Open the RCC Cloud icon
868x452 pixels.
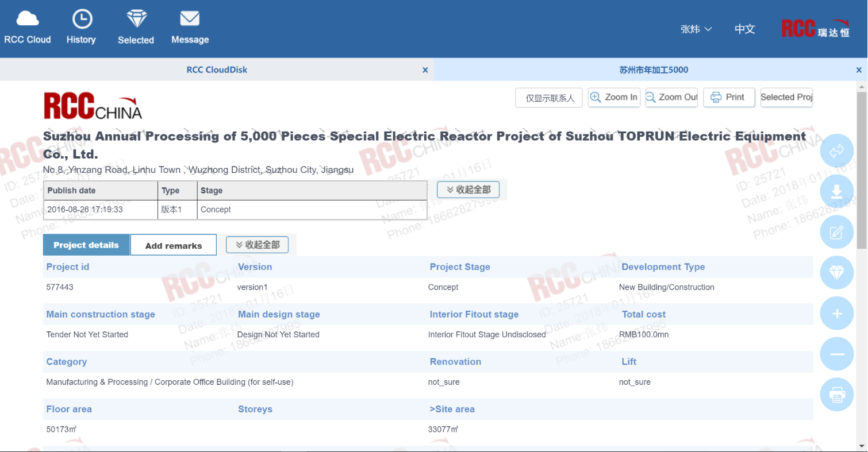(28, 20)
